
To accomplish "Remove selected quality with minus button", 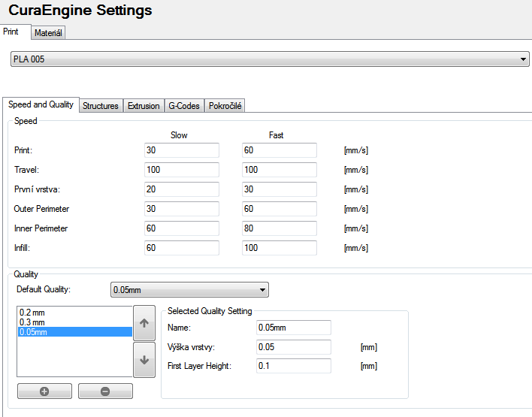I will tap(105, 391).
